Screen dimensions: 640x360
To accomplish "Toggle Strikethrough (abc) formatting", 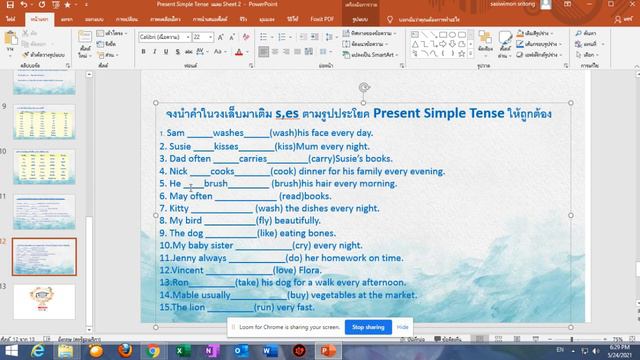I will pyautogui.click(x=188, y=52).
